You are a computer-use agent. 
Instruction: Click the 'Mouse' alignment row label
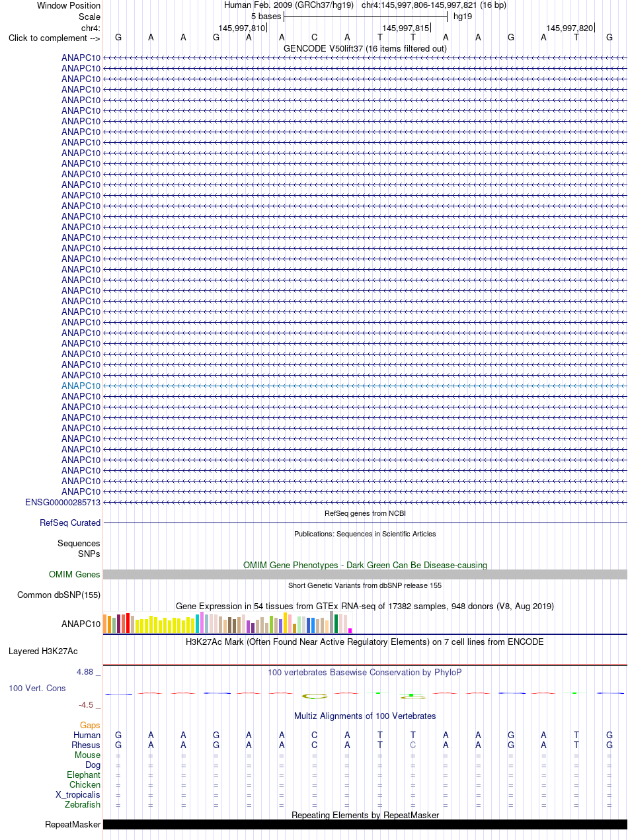tap(88, 755)
